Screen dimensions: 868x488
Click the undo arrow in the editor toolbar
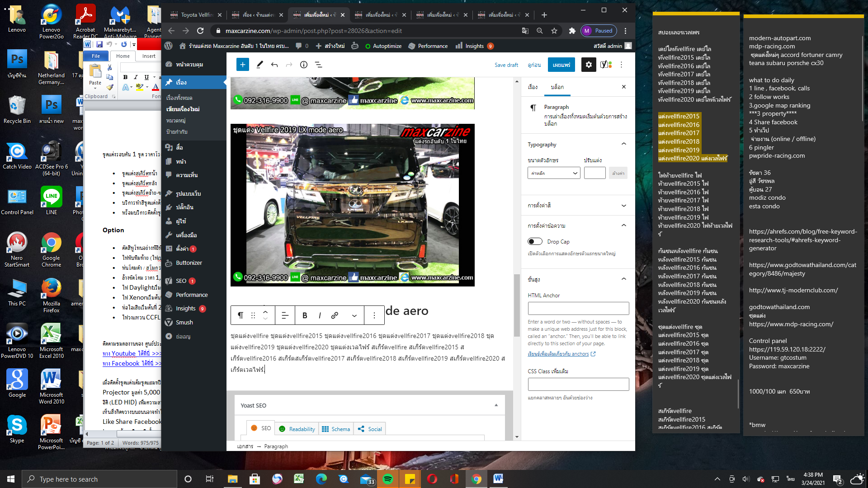(x=274, y=65)
